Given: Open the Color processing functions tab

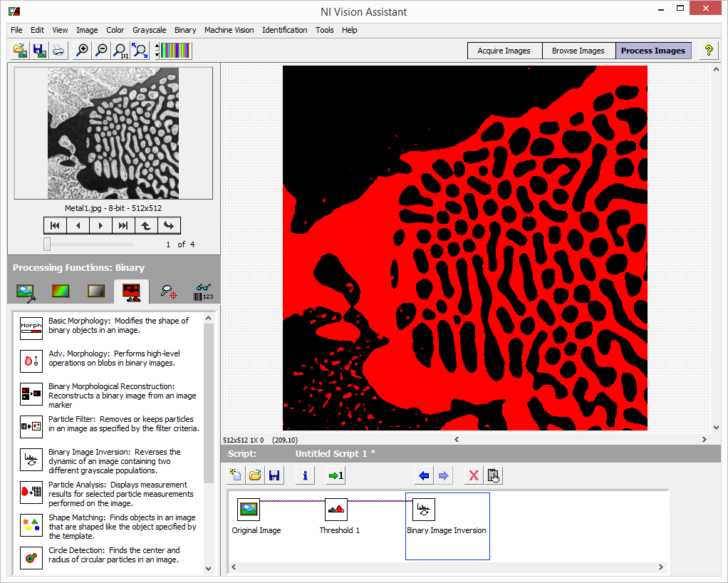Looking at the screenshot, I should point(61,291).
